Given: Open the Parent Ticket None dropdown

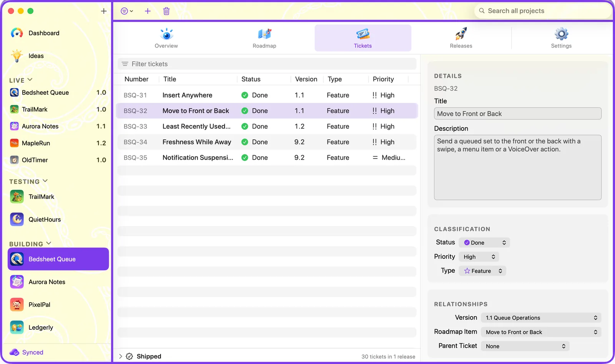Looking at the screenshot, I should (525, 346).
